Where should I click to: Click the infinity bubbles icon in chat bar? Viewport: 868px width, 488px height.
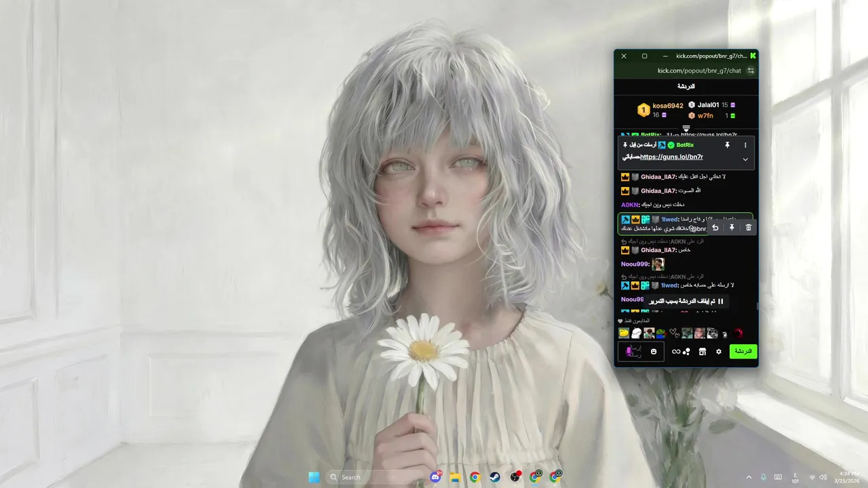681,352
